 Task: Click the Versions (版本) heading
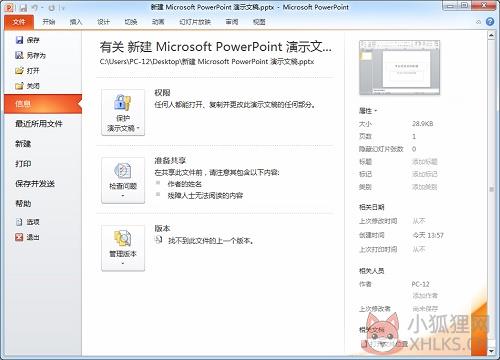[162, 229]
